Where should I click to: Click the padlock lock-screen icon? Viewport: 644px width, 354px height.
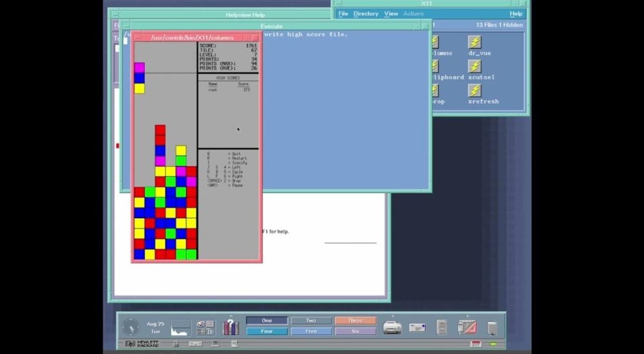click(176, 344)
